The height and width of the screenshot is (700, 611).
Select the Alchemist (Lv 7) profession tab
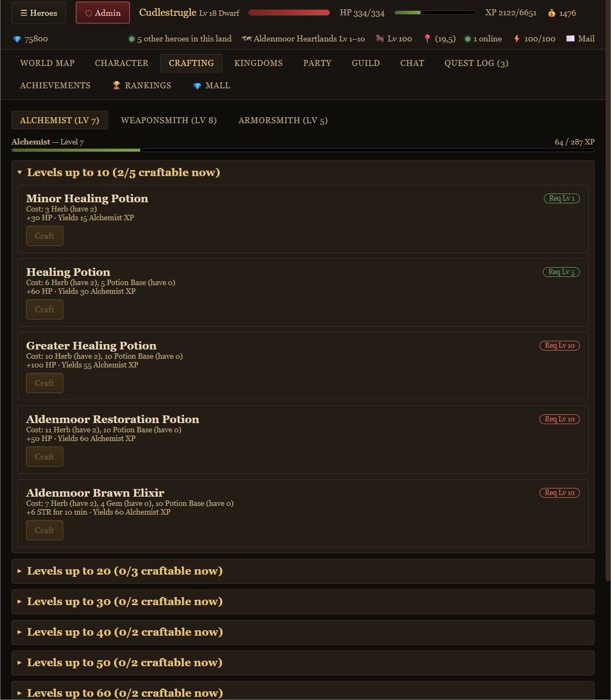59,120
